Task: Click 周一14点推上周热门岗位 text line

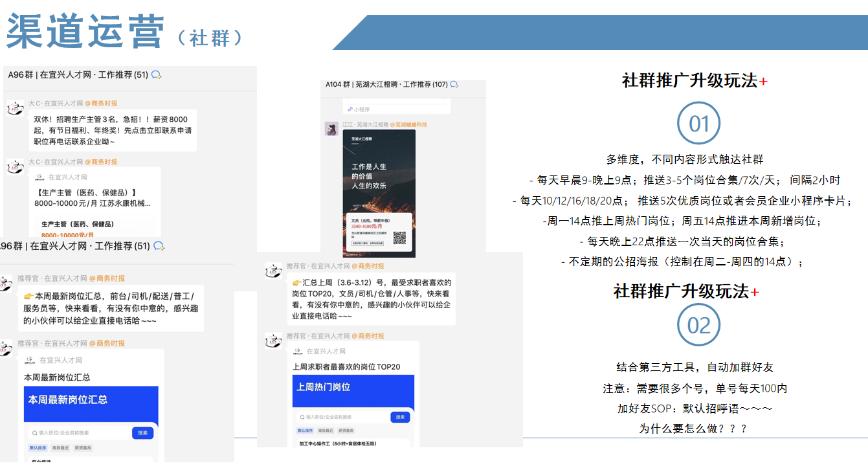Action: 683,221
